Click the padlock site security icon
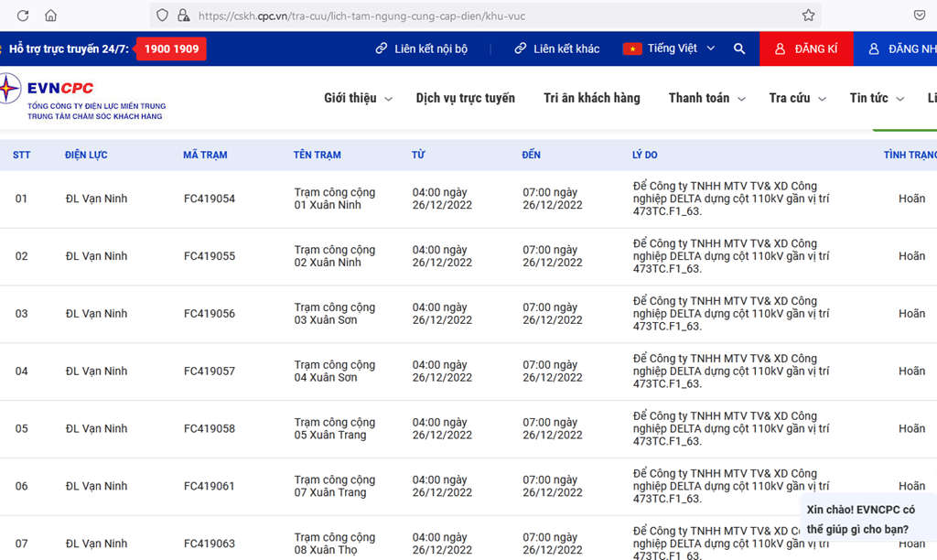 coord(183,16)
